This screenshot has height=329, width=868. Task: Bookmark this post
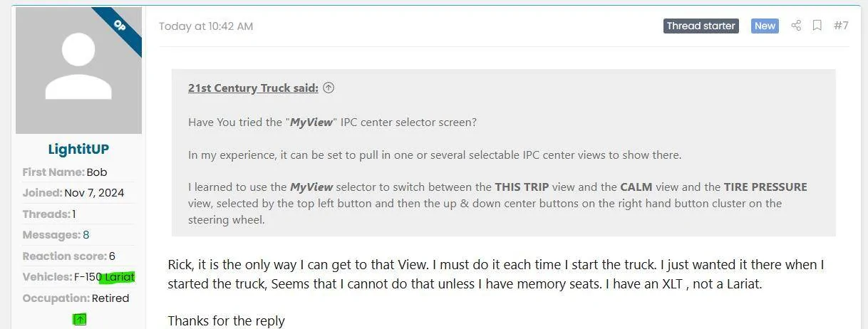coord(817,26)
